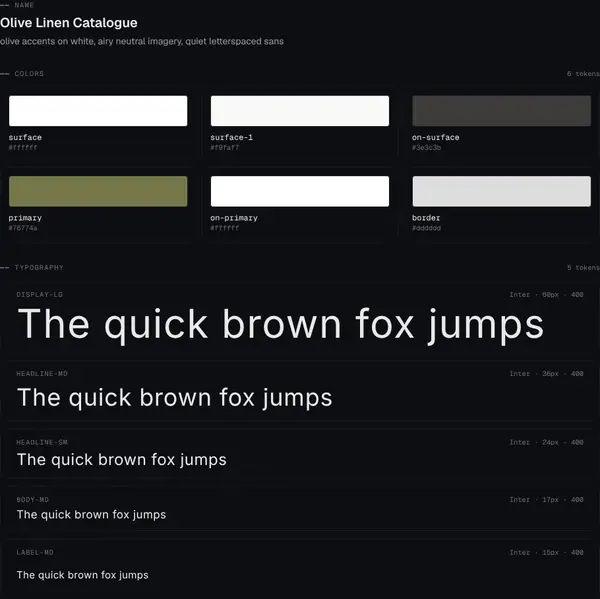This screenshot has width=600, height=599.
Task: Click the headline-md sample sentence
Action: point(174,398)
